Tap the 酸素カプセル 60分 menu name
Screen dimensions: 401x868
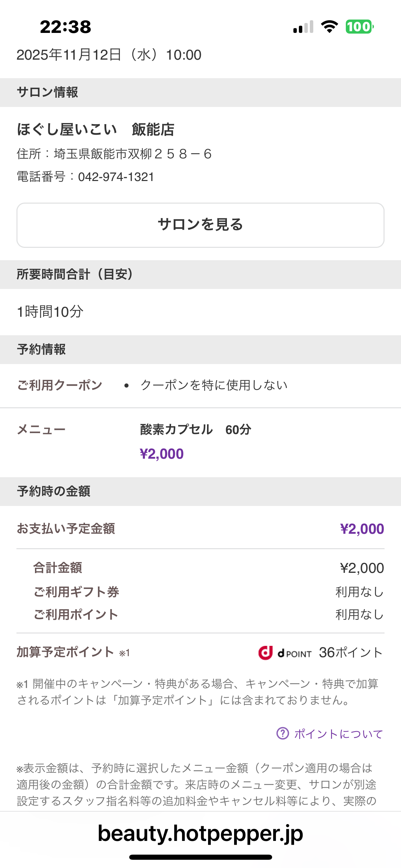coord(195,430)
